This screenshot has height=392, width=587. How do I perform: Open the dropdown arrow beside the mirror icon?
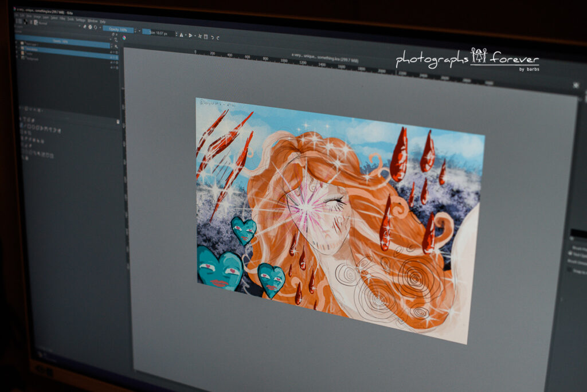coord(186,35)
